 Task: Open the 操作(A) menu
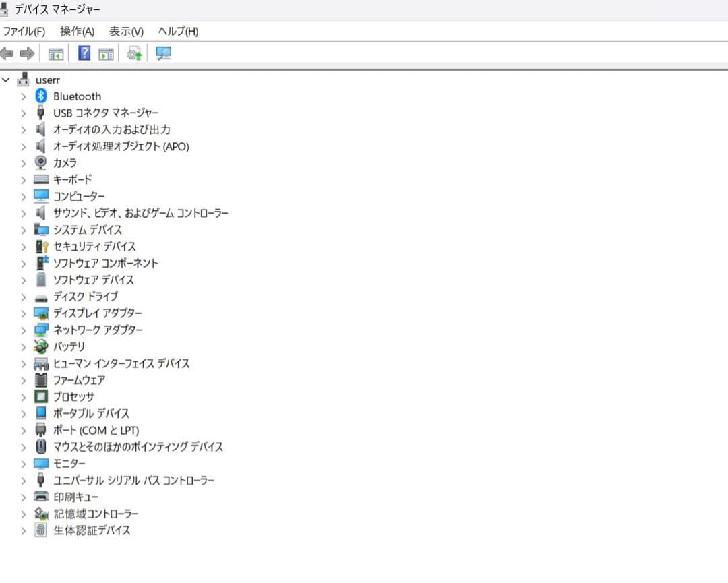click(x=75, y=31)
